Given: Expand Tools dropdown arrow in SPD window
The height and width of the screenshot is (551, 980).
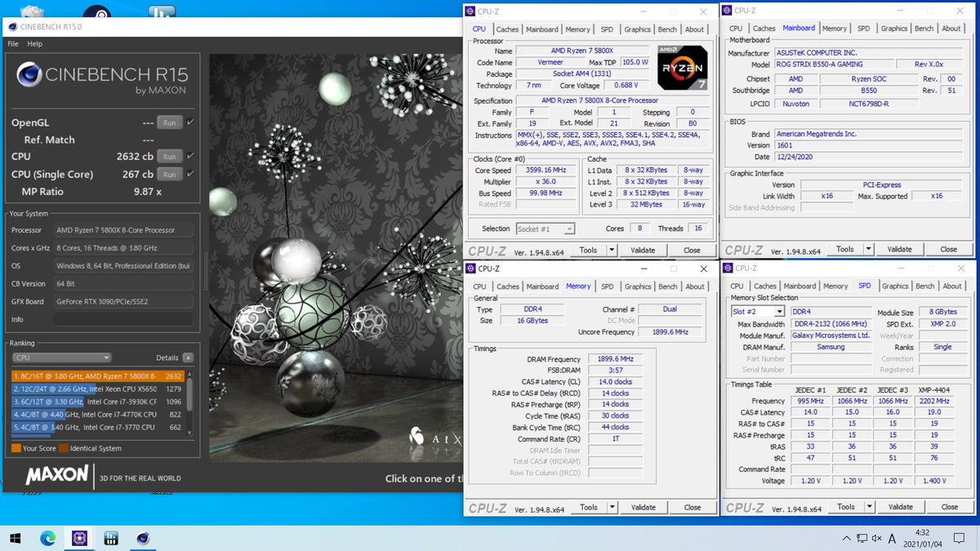Looking at the screenshot, I should coord(869,507).
